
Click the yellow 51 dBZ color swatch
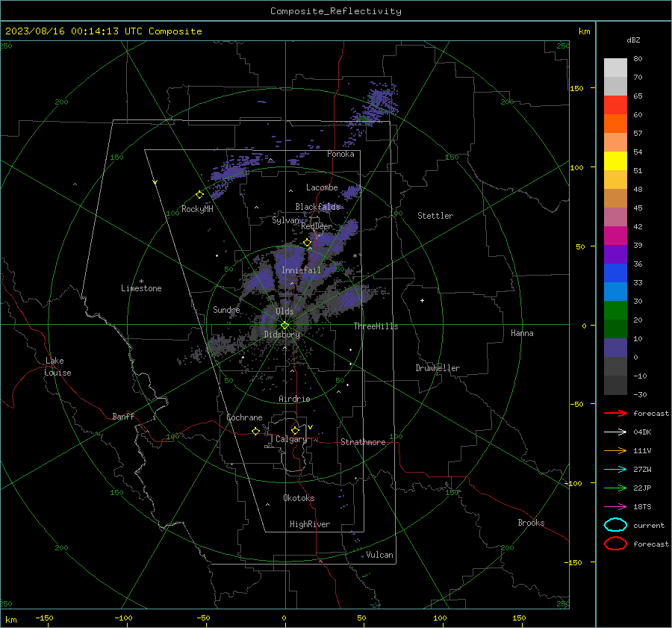point(615,161)
